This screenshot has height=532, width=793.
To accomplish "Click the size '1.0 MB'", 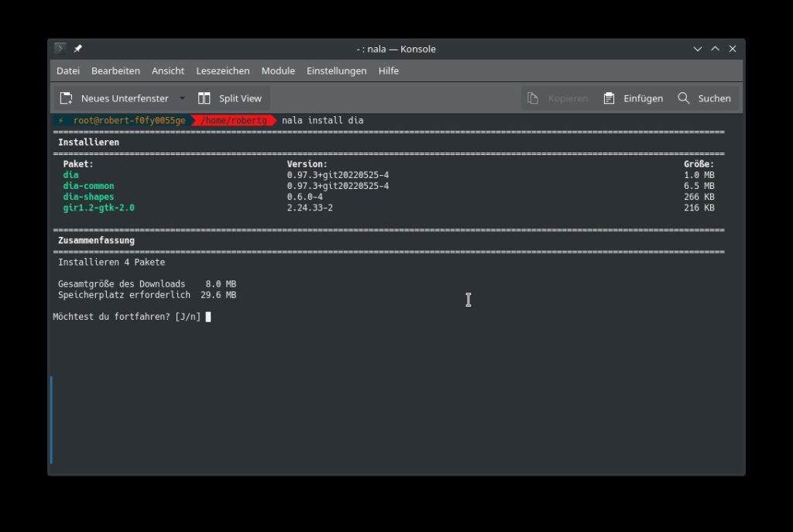I will pos(699,175).
